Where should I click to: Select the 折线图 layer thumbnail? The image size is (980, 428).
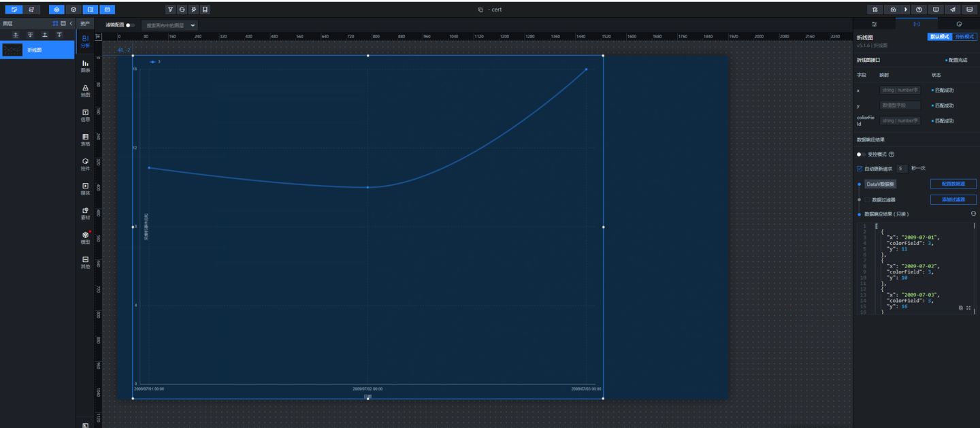pos(12,50)
